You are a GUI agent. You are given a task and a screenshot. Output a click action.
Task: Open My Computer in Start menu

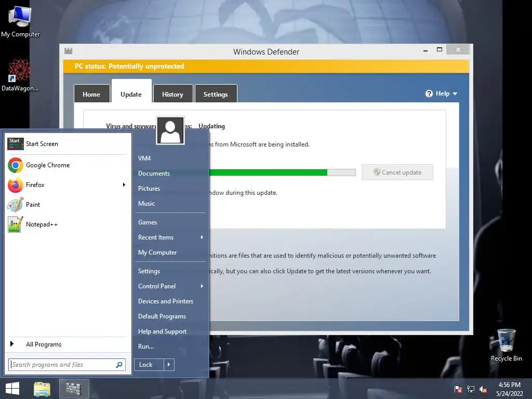point(170,252)
